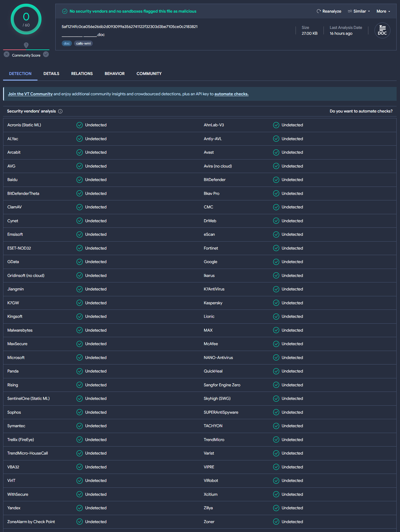Click the green check icon for Symantec

(x=80, y=426)
